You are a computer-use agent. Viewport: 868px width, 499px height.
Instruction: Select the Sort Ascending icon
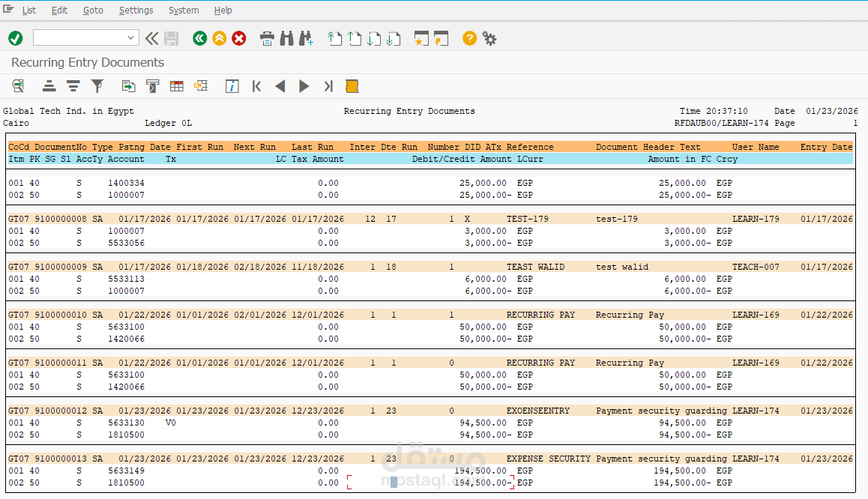(x=49, y=86)
